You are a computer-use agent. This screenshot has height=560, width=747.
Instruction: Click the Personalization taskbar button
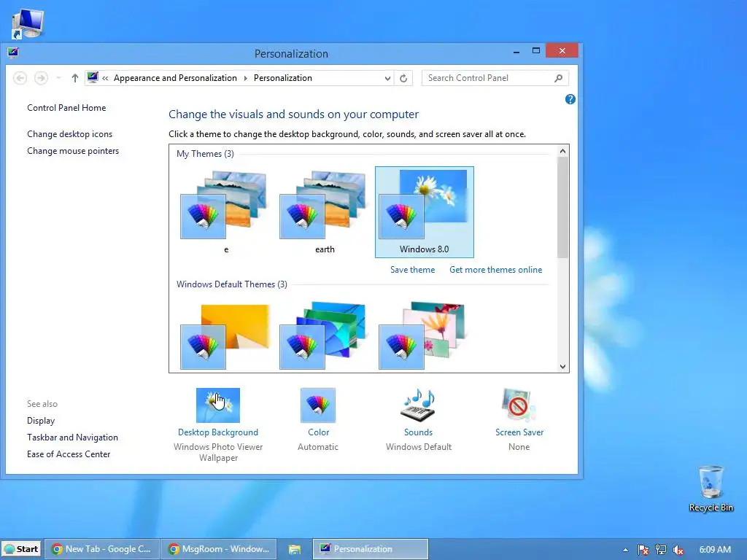(370, 549)
